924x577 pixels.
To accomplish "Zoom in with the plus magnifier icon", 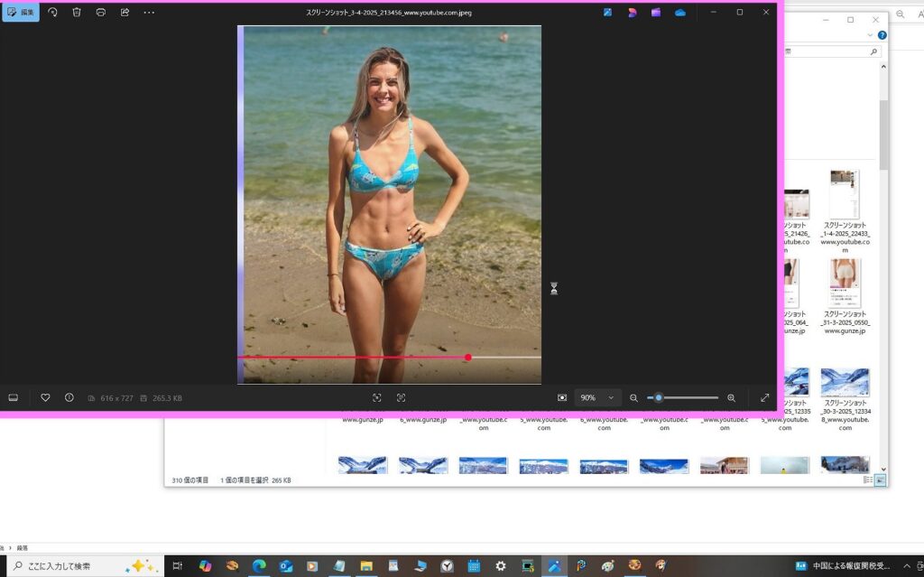I will (x=731, y=397).
